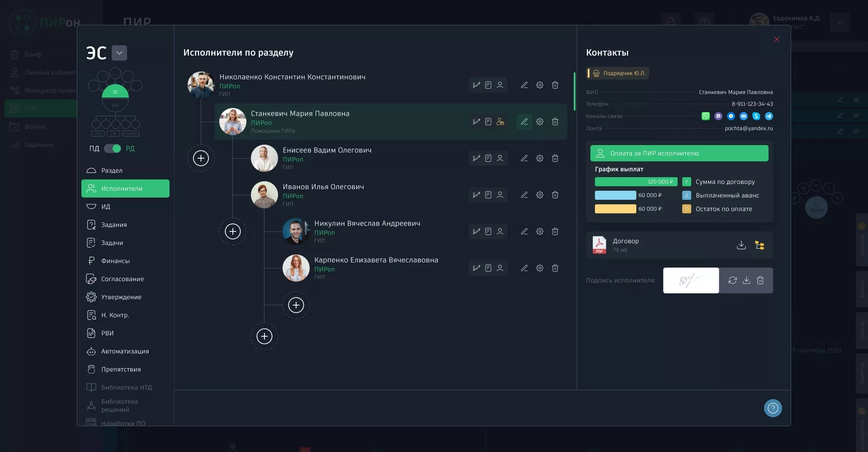
Task: Refresh the executor signature
Action: click(x=732, y=280)
